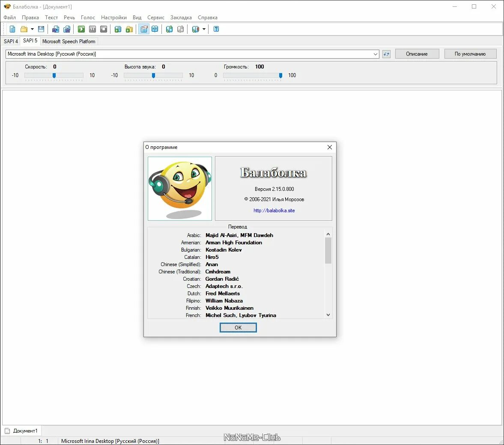The image size is (504, 445).
Task: Minimize the Балаболка window
Action: pyautogui.click(x=454, y=6)
